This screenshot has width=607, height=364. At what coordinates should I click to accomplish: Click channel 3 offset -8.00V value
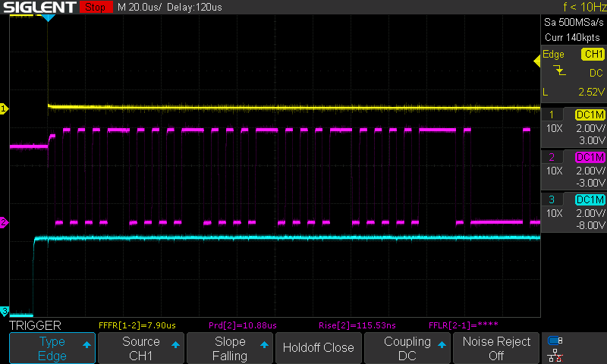pyautogui.click(x=590, y=225)
